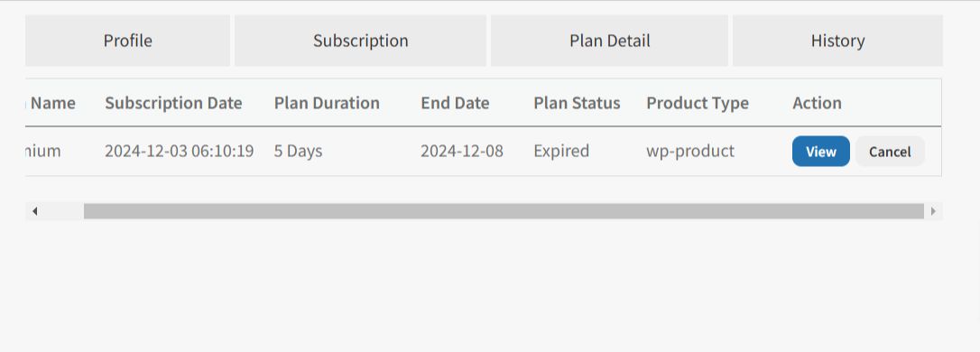This screenshot has width=980, height=352.
Task: Click the End Date column header
Action: point(455,103)
